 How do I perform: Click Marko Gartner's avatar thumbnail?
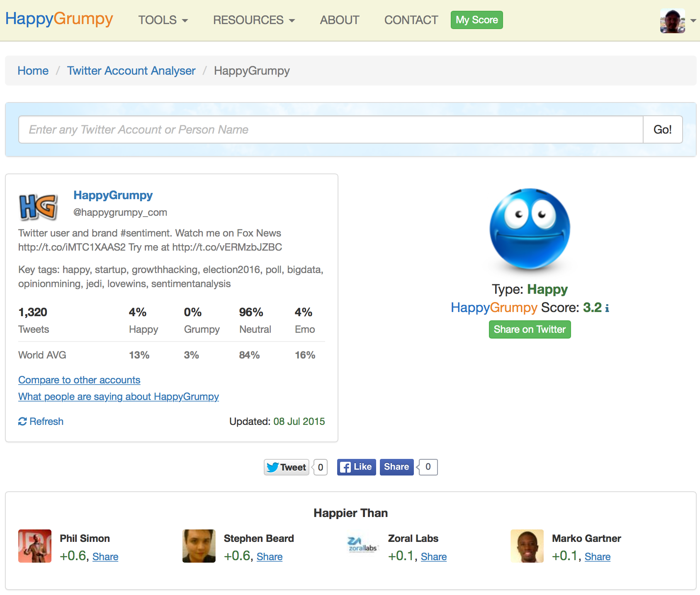pos(527,546)
